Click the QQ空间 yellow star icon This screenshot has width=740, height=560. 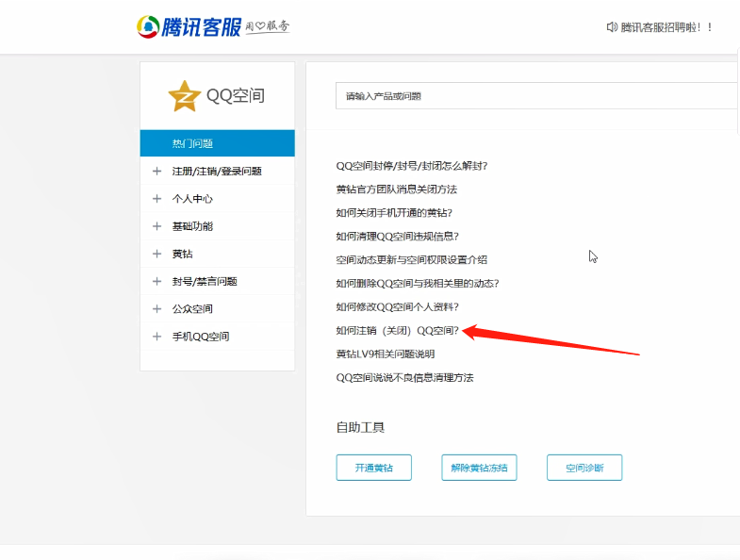185,96
